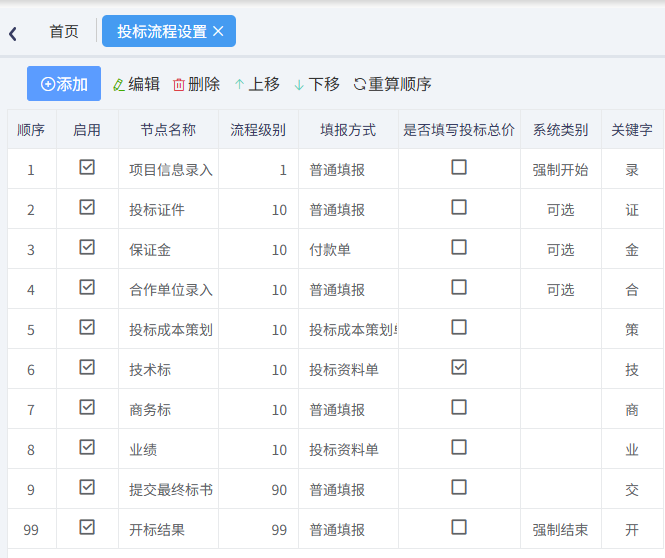Toggle 启用 checkbox for 项目信息录入

[x=87, y=167]
